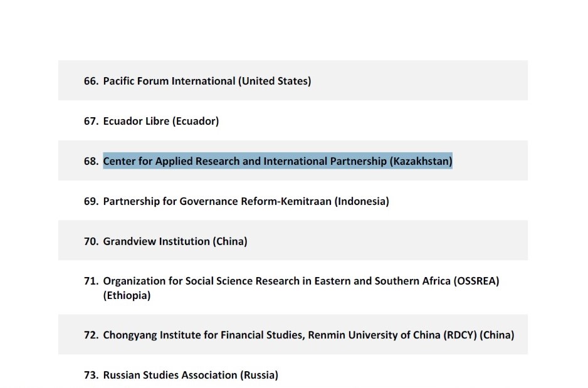Click the number 73 list marker

click(91, 375)
